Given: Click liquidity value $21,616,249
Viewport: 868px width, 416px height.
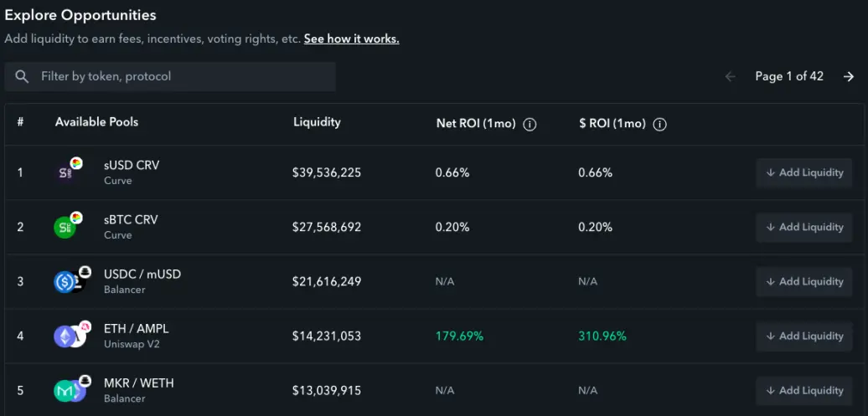Looking at the screenshot, I should tap(327, 281).
